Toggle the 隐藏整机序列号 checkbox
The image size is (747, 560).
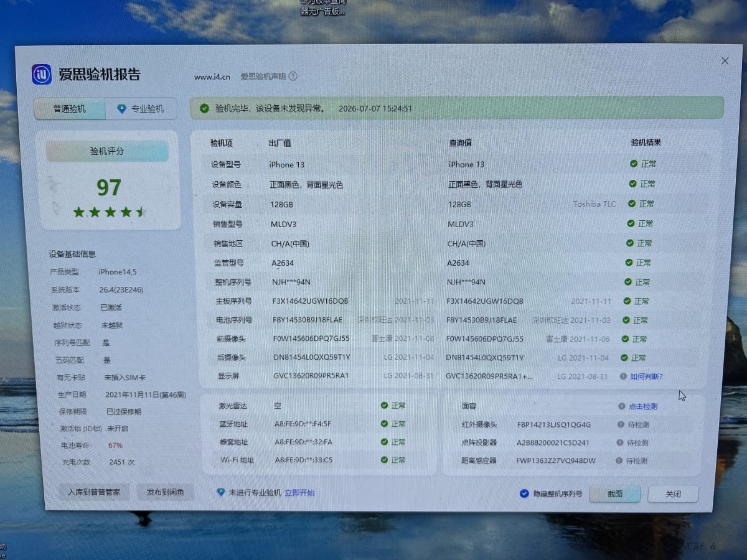pos(524,494)
